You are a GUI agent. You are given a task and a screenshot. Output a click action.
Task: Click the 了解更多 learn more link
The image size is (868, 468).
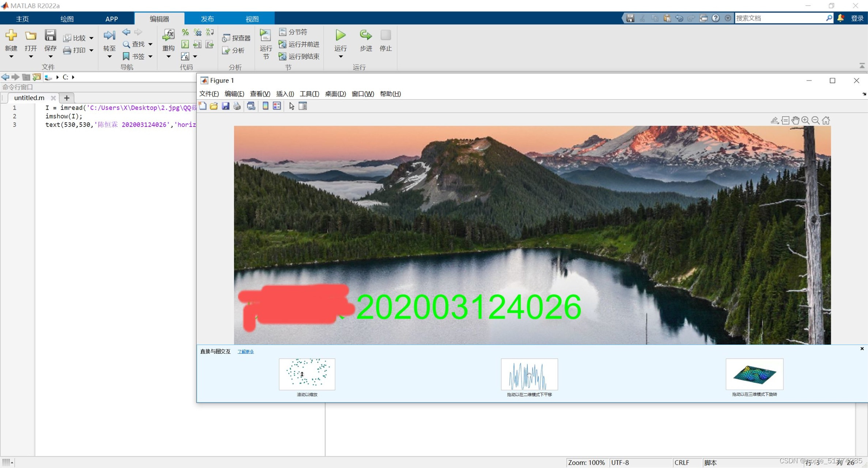[x=245, y=351]
